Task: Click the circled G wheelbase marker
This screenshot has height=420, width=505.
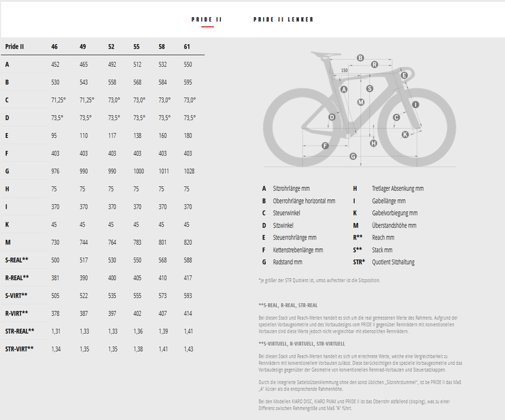Action: click(353, 156)
